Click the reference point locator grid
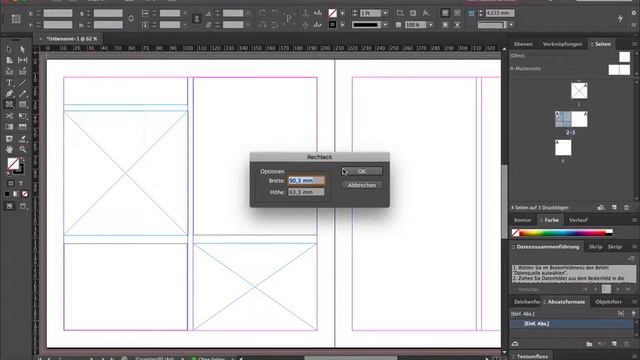Viewport: 640px width, 360px height. [x=16, y=19]
